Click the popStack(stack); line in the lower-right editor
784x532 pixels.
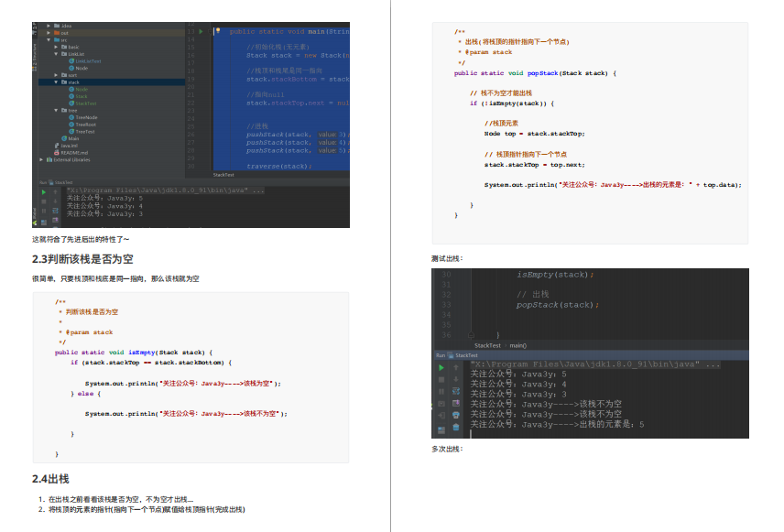point(558,305)
